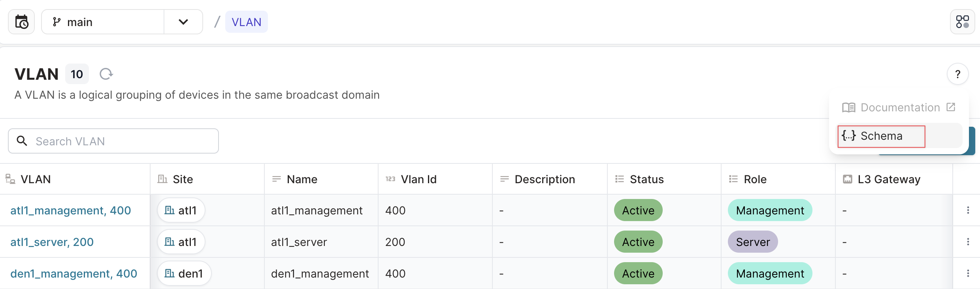Click the Site column header
The height and width of the screenshot is (289, 980).
(207, 179)
